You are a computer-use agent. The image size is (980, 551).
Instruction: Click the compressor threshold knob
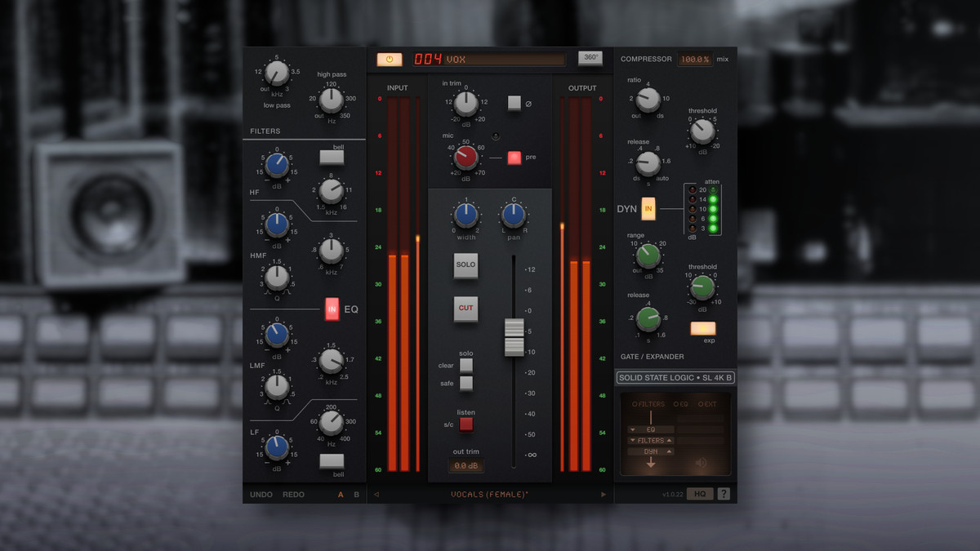702,131
